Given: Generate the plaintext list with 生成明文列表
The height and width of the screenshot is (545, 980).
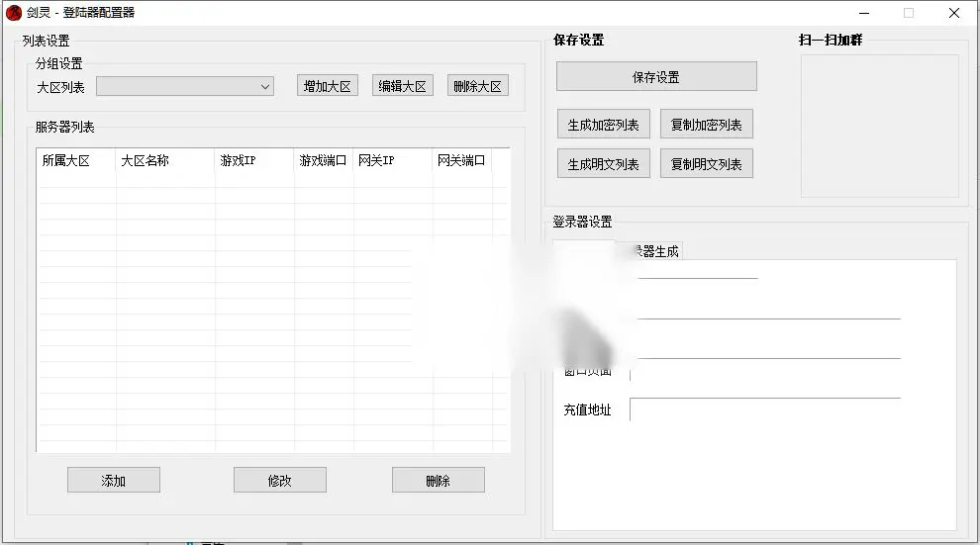Looking at the screenshot, I should (603, 163).
